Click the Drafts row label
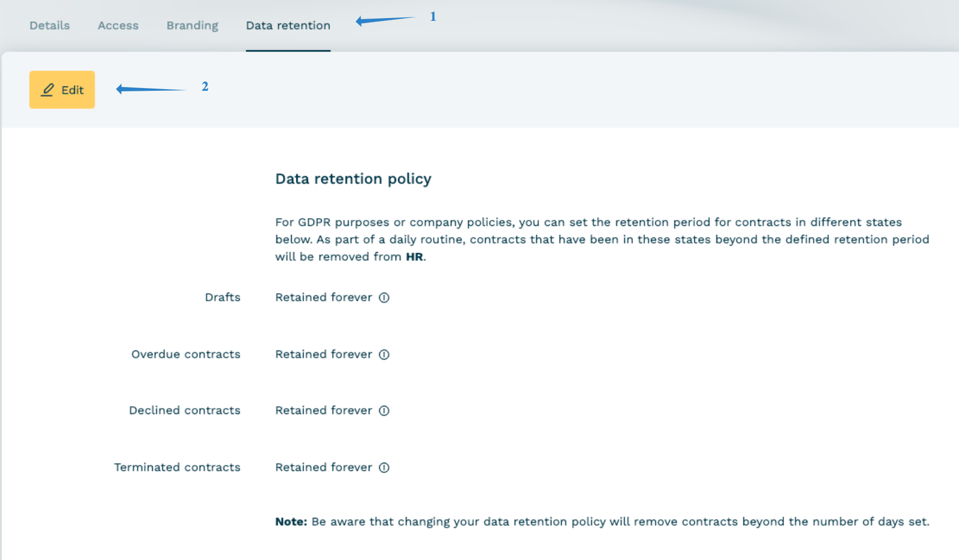Viewport: 959px width, 560px height. pos(223,297)
